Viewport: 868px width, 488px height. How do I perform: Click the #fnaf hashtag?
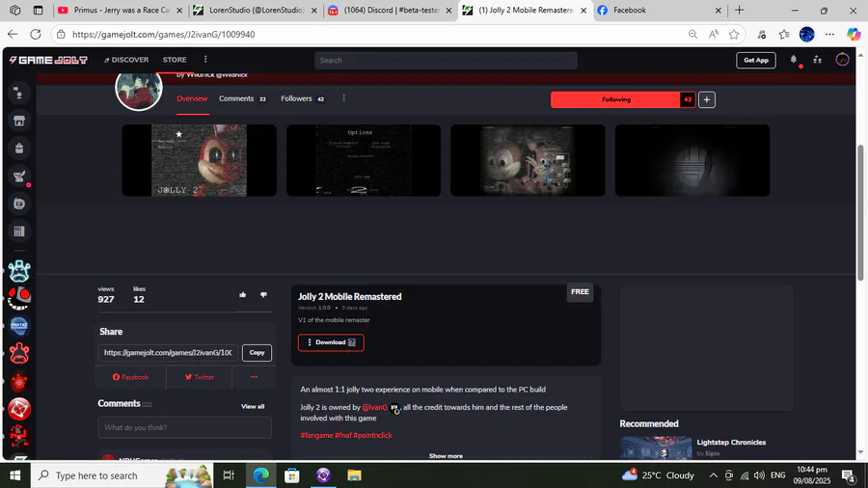(343, 435)
